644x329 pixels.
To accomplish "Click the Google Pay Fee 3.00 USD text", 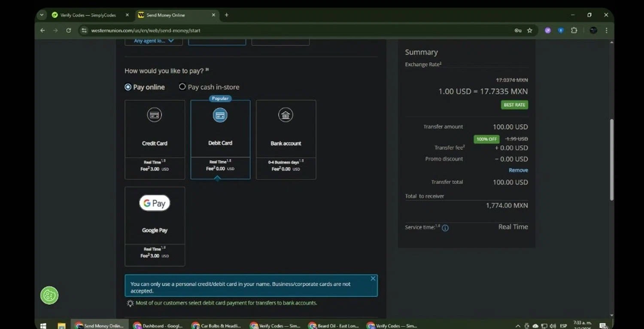I will click(x=155, y=256).
